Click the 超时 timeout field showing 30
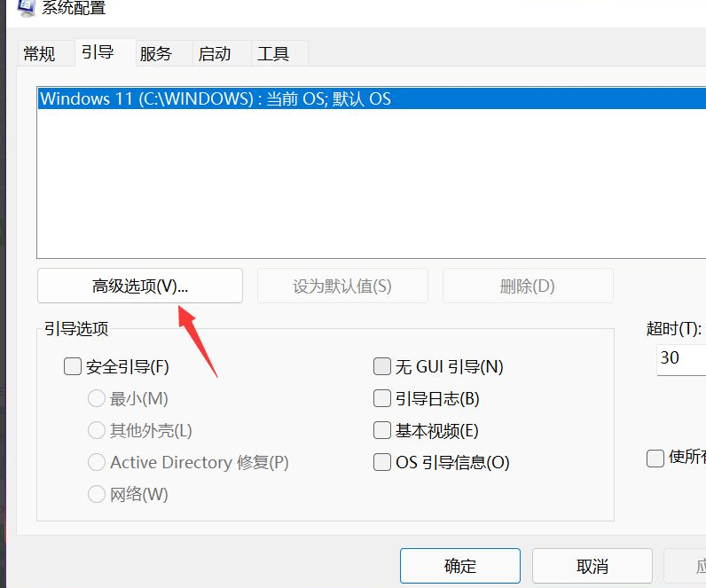706x588 pixels. 679,358
